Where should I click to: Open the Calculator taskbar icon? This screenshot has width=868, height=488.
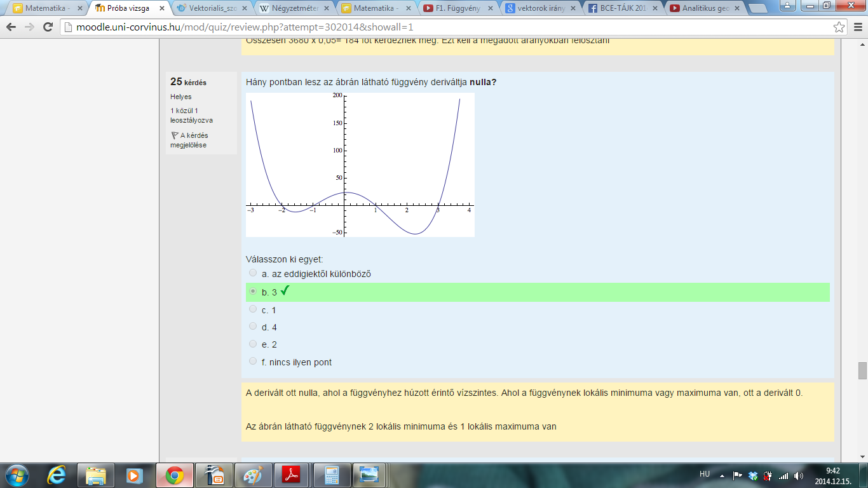tap(330, 475)
